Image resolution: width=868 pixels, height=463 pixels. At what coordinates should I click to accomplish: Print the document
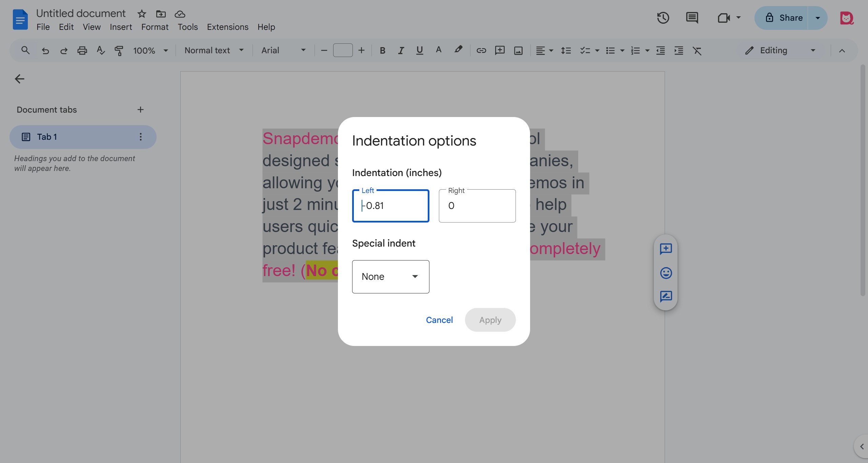[82, 51]
